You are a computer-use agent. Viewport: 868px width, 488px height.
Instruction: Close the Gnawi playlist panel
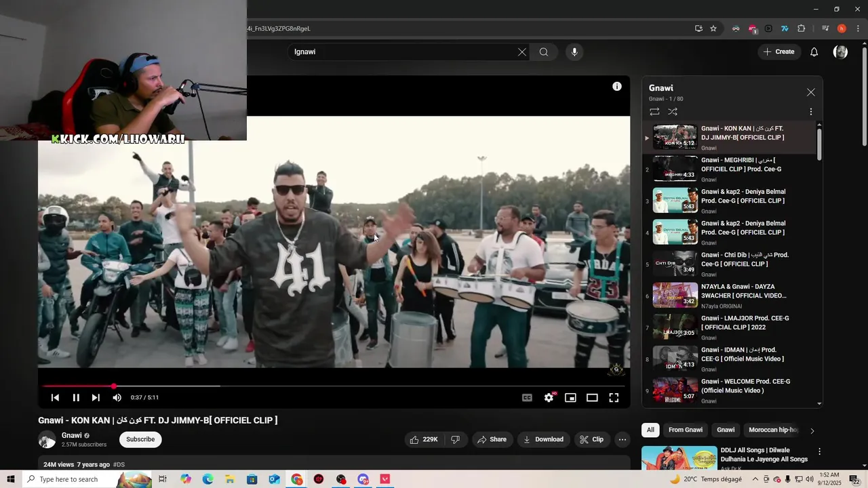[811, 92]
